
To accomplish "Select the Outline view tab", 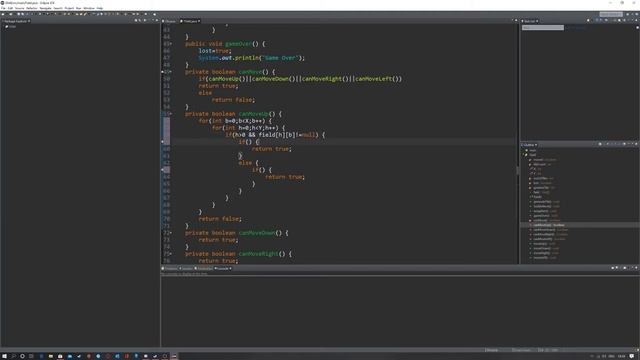I will tap(529, 145).
